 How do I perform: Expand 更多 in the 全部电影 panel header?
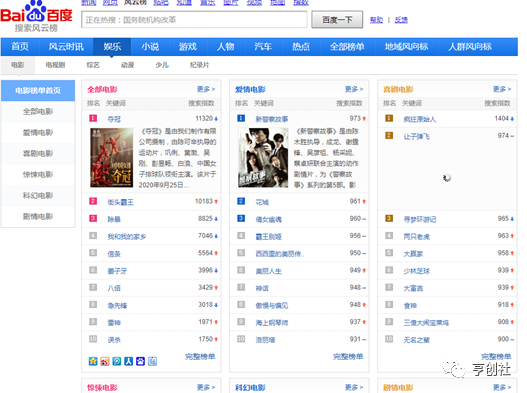206,89
